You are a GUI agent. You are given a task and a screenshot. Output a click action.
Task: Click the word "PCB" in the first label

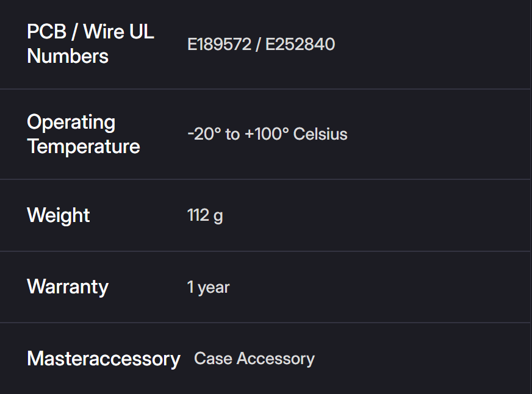[46, 32]
